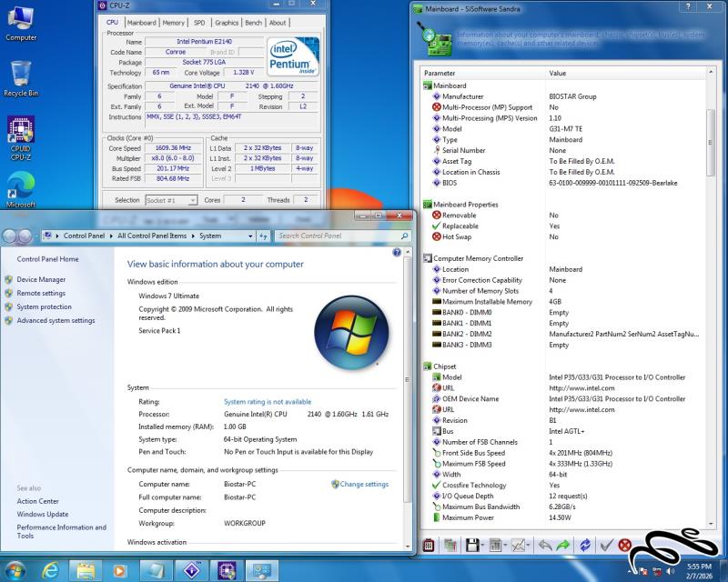Launch Internet Explorer from the taskbar
Image resolution: width=728 pixels, height=582 pixels.
pyautogui.click(x=51, y=570)
